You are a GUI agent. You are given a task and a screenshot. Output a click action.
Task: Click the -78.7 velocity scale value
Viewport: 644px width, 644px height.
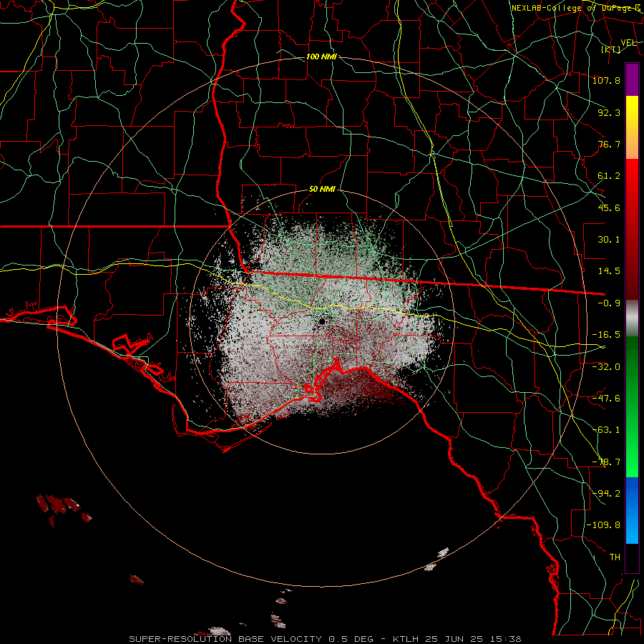pyautogui.click(x=606, y=462)
